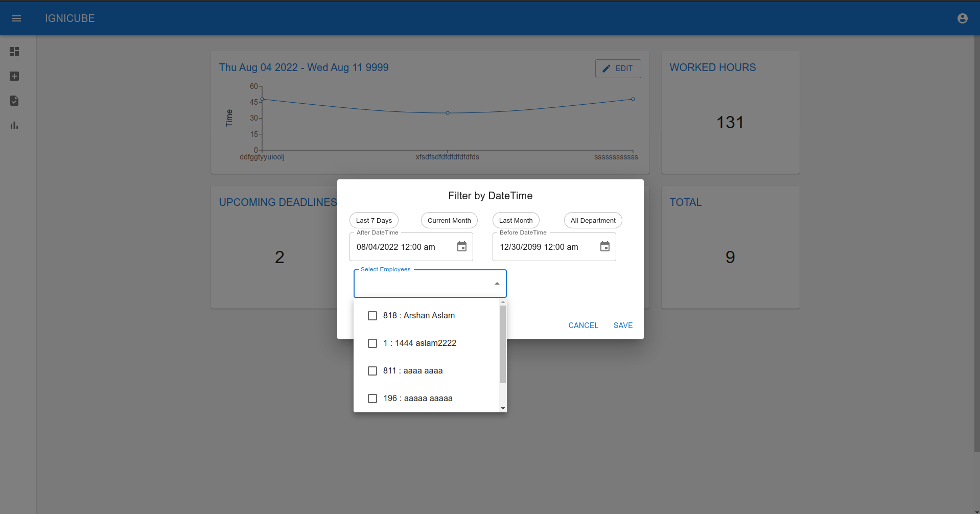Screen dimensions: 980x514
Task: Check the checkbox for 818 : Arshan Aslam
Action: (372, 316)
